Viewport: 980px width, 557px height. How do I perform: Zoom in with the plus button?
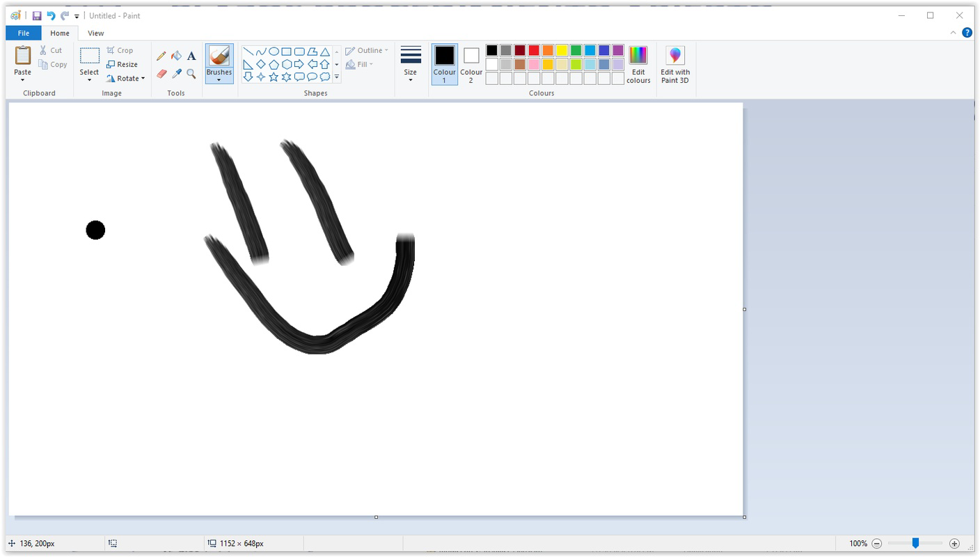click(954, 543)
